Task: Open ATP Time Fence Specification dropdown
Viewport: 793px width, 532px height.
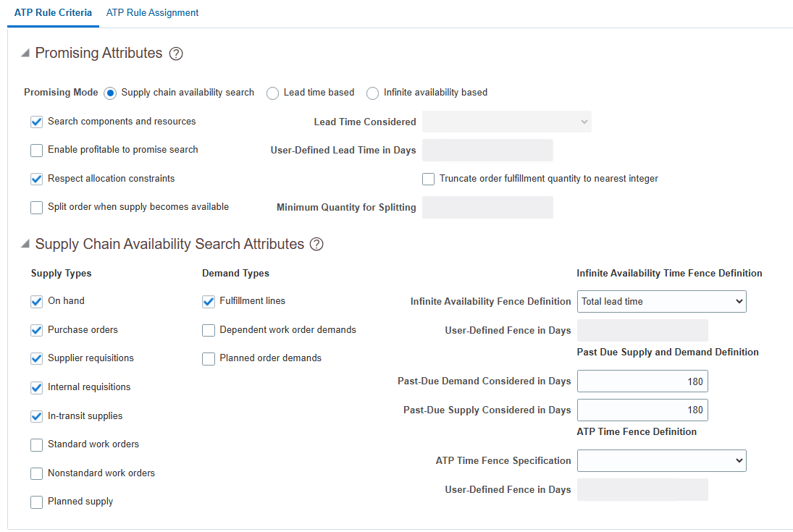Action: (x=661, y=461)
